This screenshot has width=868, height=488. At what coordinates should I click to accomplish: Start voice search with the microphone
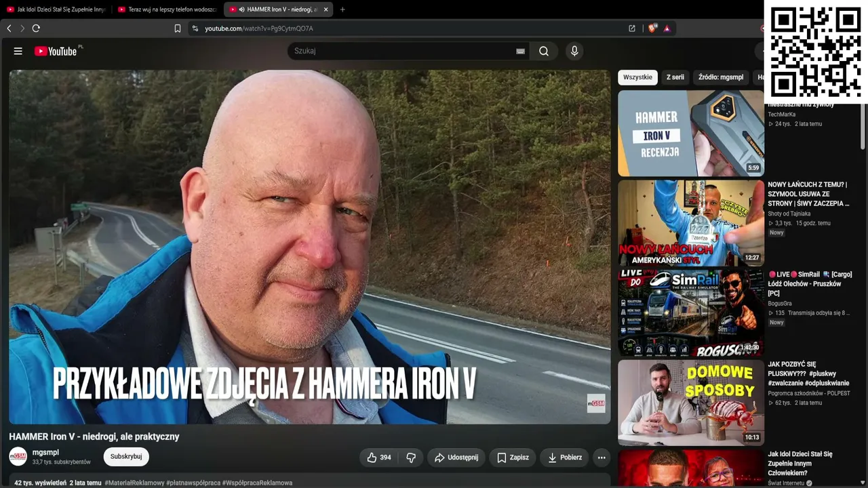click(574, 51)
